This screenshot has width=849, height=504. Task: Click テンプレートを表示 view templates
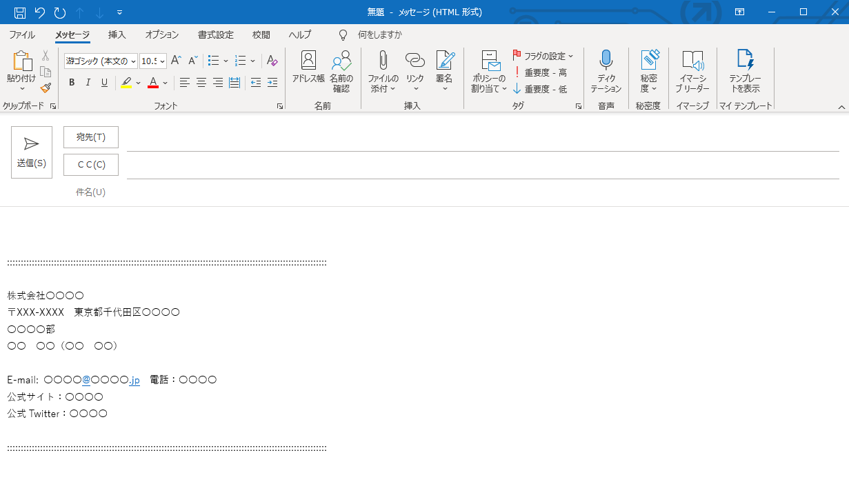(746, 72)
